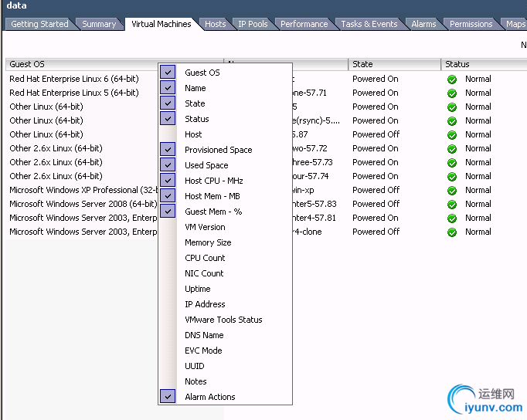The height and width of the screenshot is (420, 527).
Task: Uncheck the Provisioned Space column option
Action: (168, 150)
